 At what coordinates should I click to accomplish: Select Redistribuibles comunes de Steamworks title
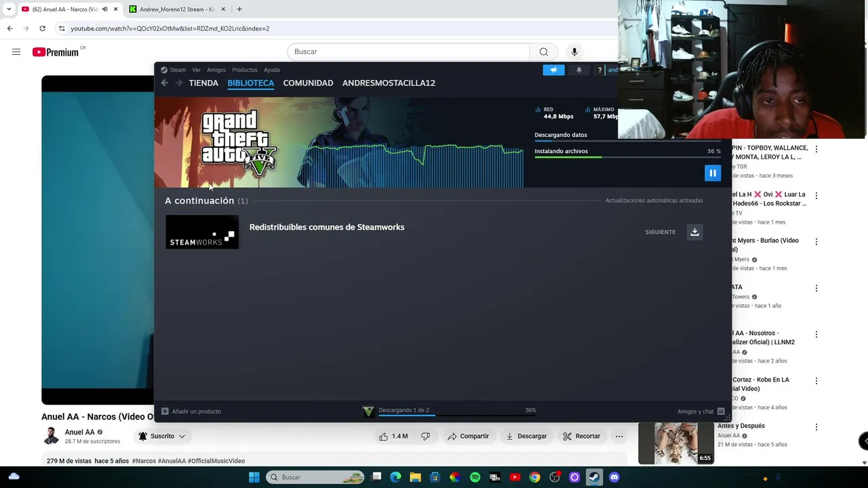click(327, 227)
